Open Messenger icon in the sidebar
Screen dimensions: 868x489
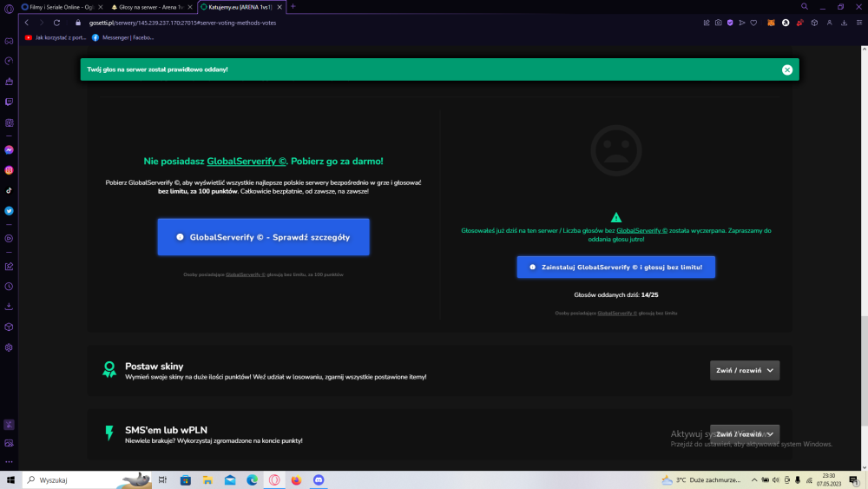9,150
